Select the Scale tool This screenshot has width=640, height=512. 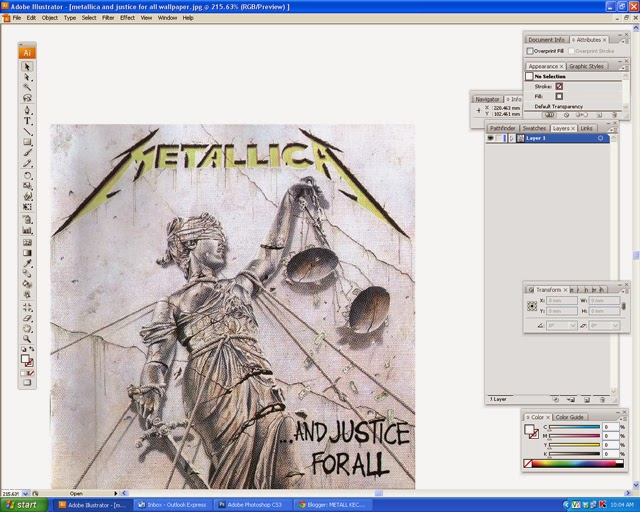point(27,186)
